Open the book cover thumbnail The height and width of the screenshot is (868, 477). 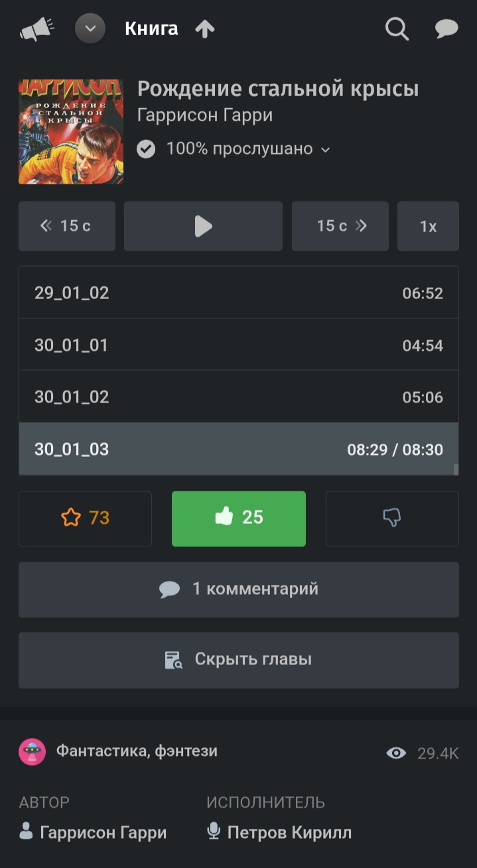pyautogui.click(x=71, y=132)
